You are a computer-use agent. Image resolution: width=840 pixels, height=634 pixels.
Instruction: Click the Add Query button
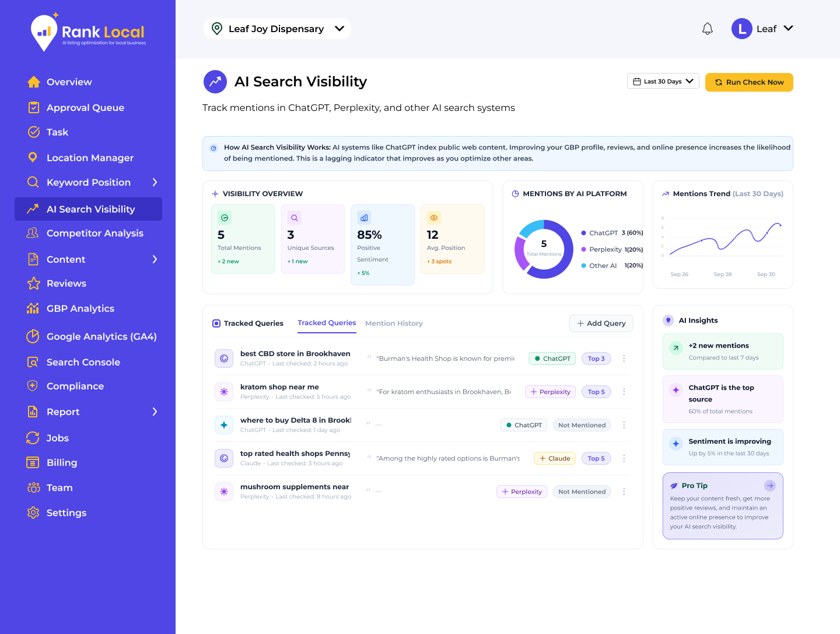click(601, 323)
